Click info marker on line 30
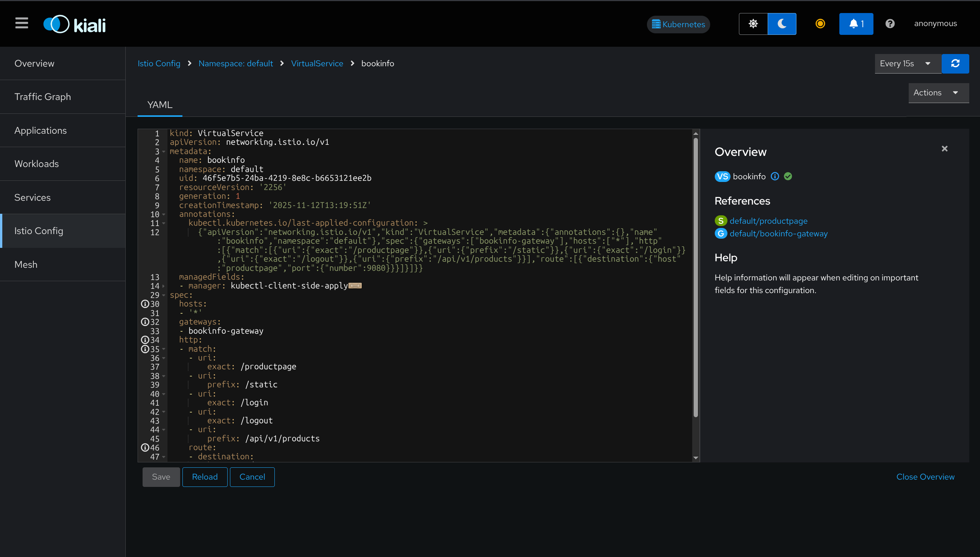Viewport: 980px width, 557px height. (145, 304)
